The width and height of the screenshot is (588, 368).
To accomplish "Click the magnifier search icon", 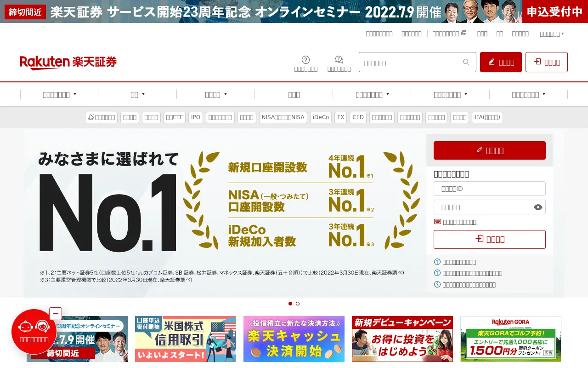I will pos(466,63).
